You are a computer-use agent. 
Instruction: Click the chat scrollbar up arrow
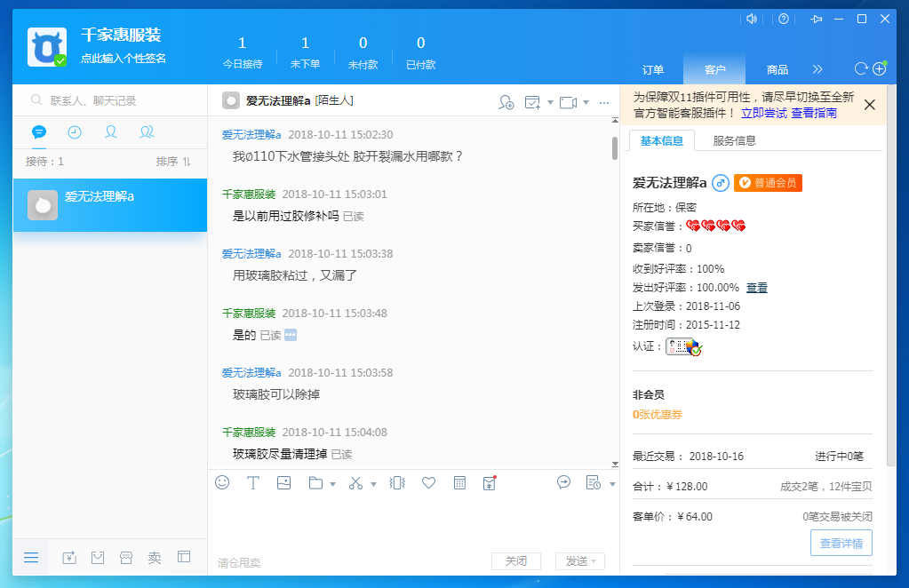click(x=615, y=121)
